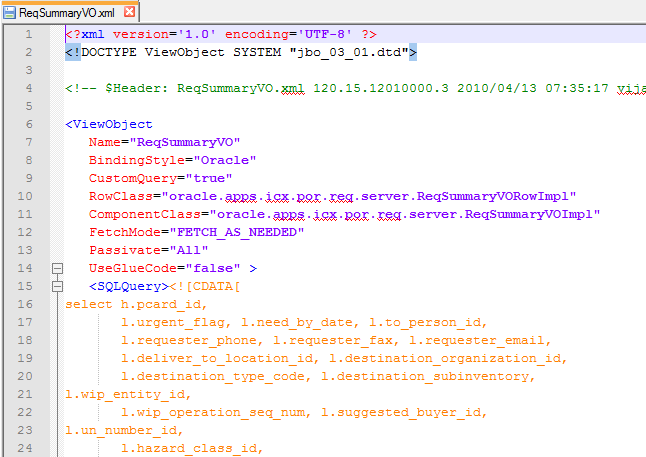Select line 6 via its line number

[x=29, y=124]
